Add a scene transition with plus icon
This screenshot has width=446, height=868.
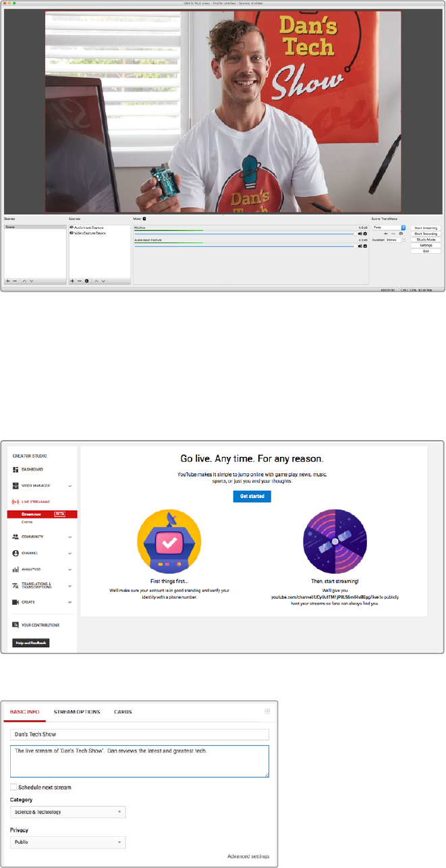385,234
